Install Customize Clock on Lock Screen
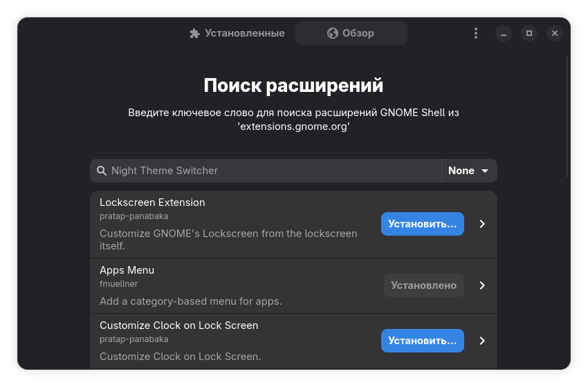The image size is (588, 387). coord(423,341)
